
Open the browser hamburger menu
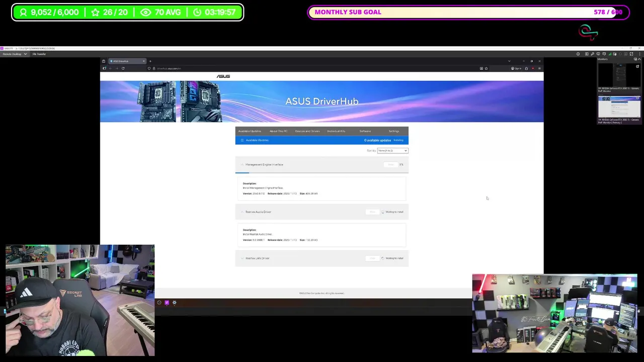pos(539,68)
